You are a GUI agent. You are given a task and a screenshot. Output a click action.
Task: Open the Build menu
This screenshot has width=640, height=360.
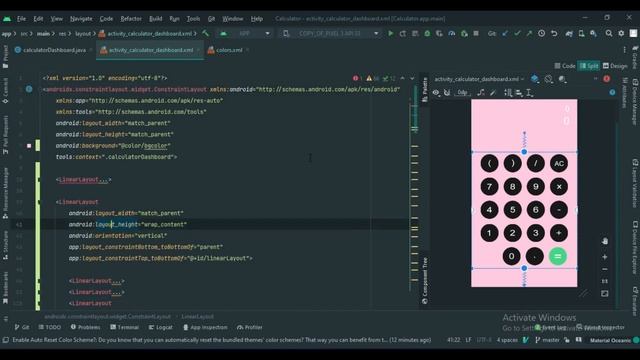pos(156,19)
